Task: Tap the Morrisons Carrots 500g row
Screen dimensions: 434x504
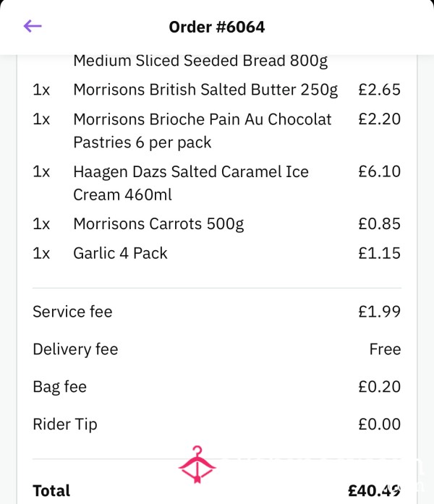Action: point(217,223)
